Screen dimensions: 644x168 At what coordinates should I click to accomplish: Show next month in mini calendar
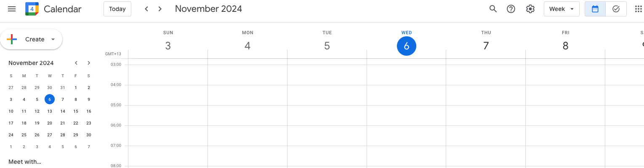pyautogui.click(x=89, y=63)
